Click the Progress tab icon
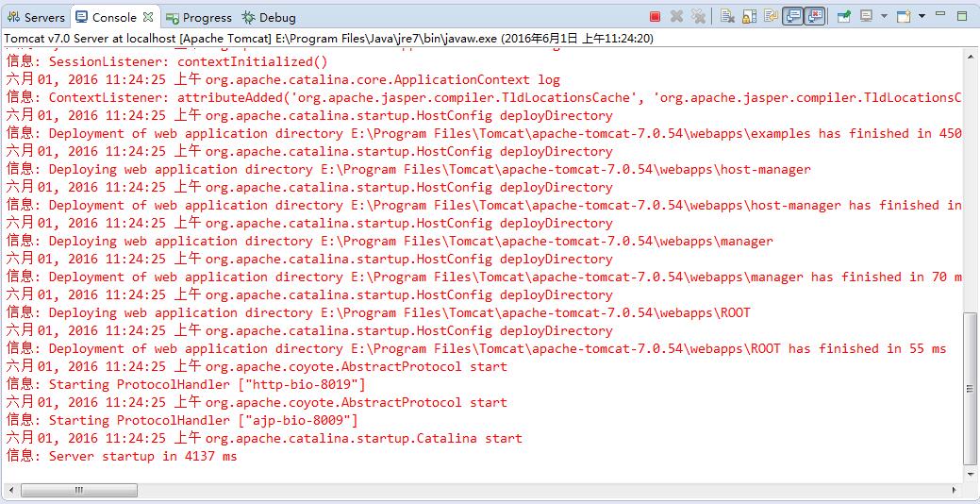980x504 pixels. [x=174, y=18]
